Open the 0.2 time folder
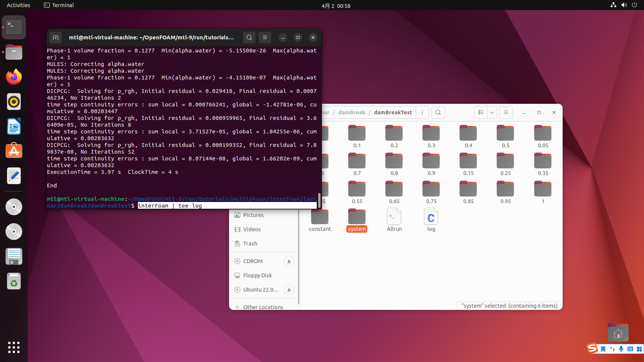Image resolution: width=644 pixels, height=362 pixels. 394,136
